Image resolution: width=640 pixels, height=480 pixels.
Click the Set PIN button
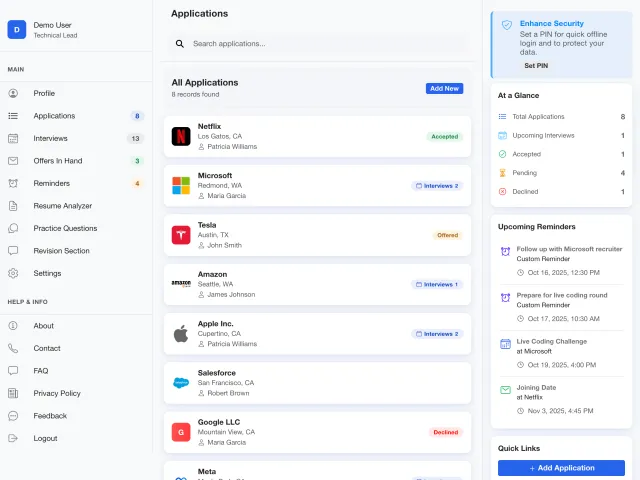point(536,66)
